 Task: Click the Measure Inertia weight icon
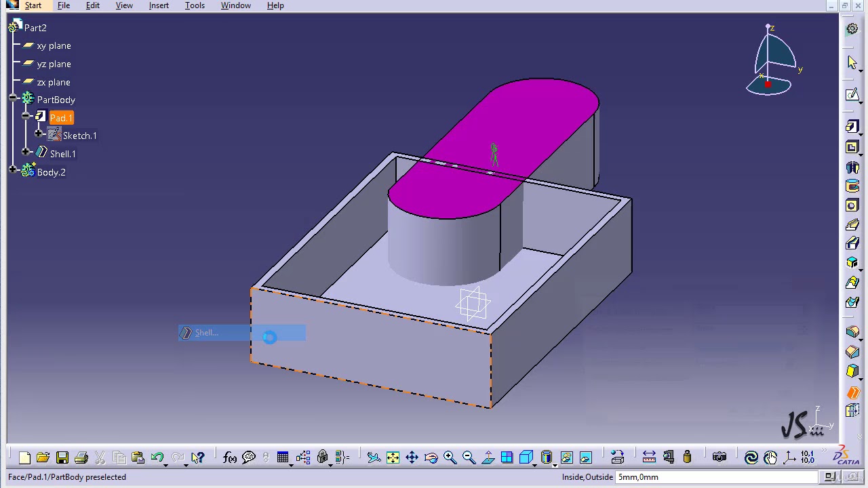687,458
